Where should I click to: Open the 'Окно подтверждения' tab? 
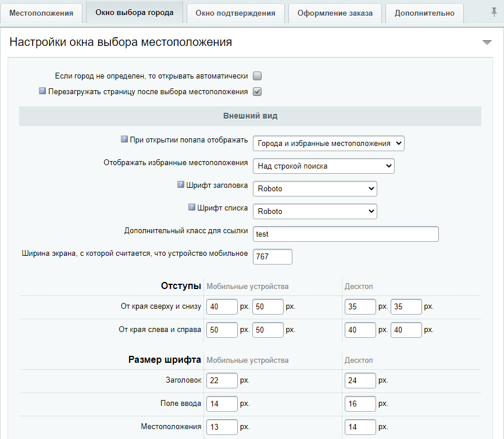pos(235,13)
